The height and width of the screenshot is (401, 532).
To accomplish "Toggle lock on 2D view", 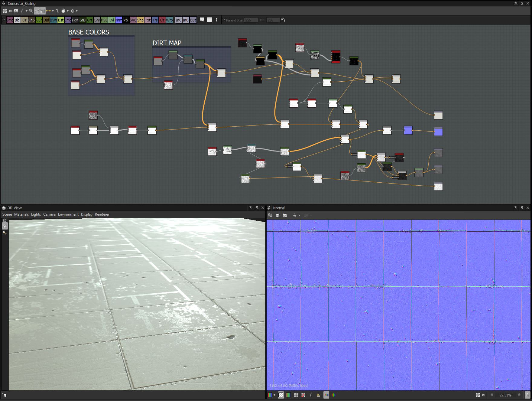I will click(x=527, y=395).
